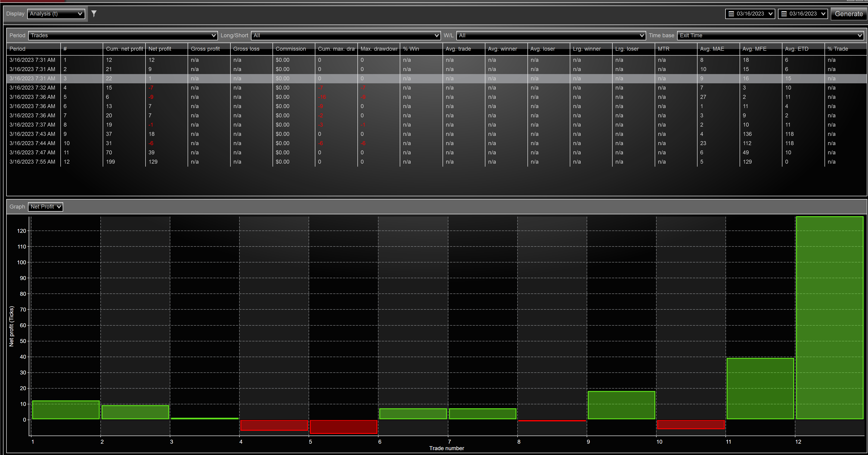Expand the Period Trades dropdown
Screen dimensions: 868x455
pyautogui.click(x=123, y=35)
